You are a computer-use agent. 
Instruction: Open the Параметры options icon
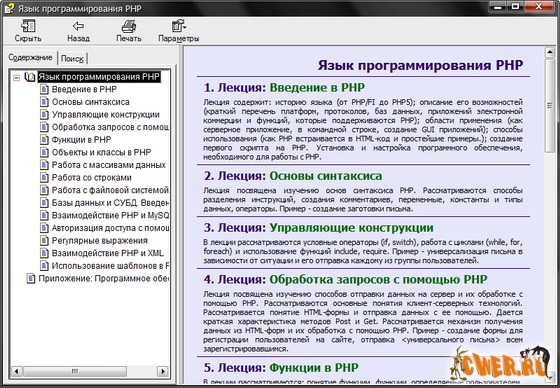(177, 26)
